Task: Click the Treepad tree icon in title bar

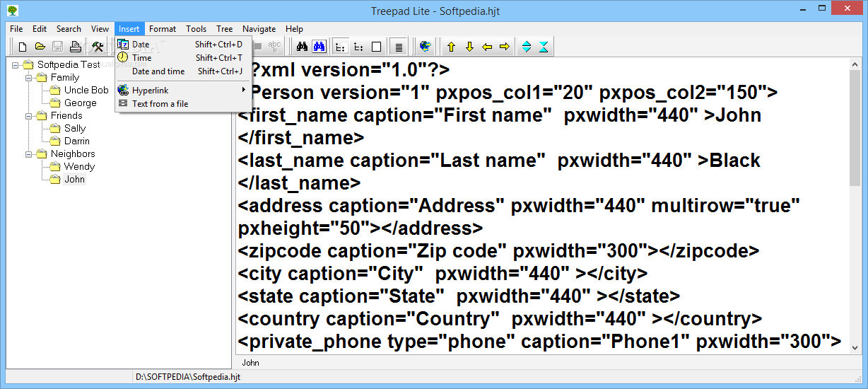Action: coord(13,11)
